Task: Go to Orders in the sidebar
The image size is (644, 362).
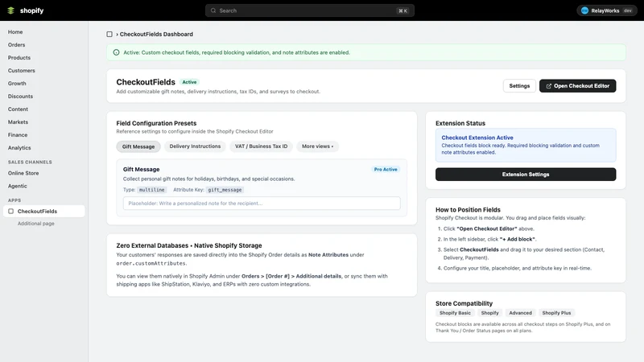Action: pyautogui.click(x=16, y=45)
